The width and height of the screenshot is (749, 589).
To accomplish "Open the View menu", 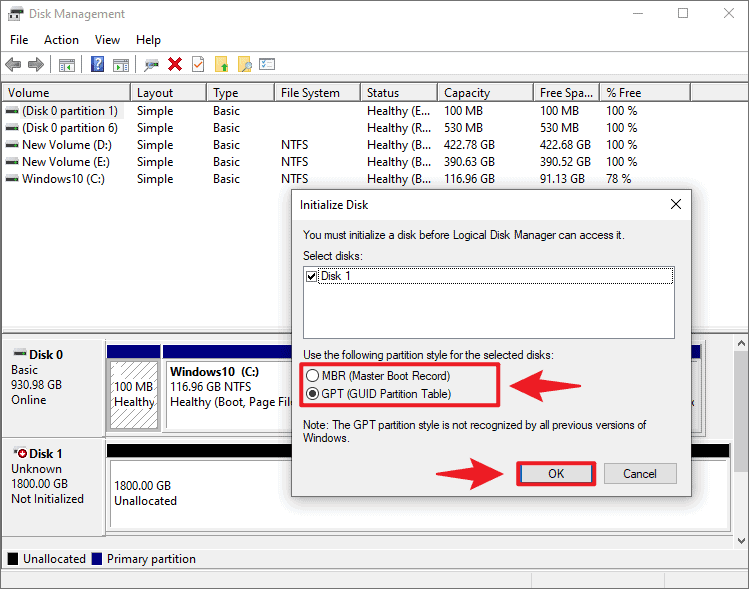I will [107, 40].
